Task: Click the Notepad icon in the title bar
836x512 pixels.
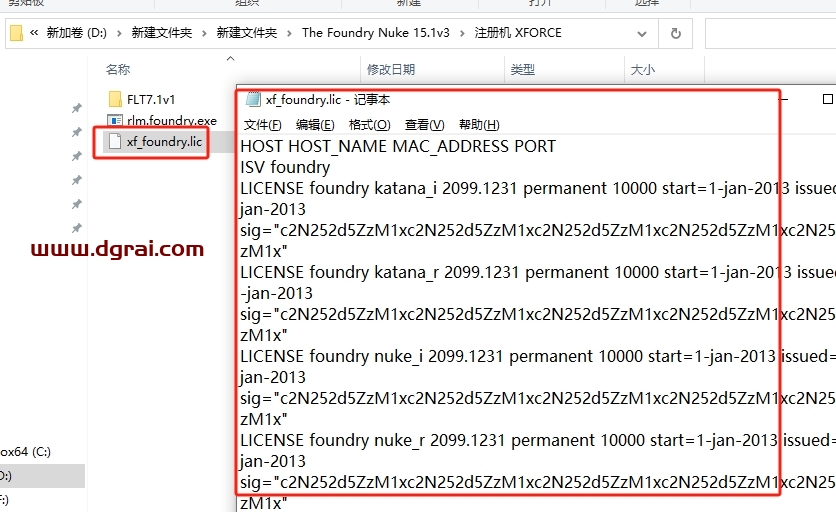Action: pos(251,100)
